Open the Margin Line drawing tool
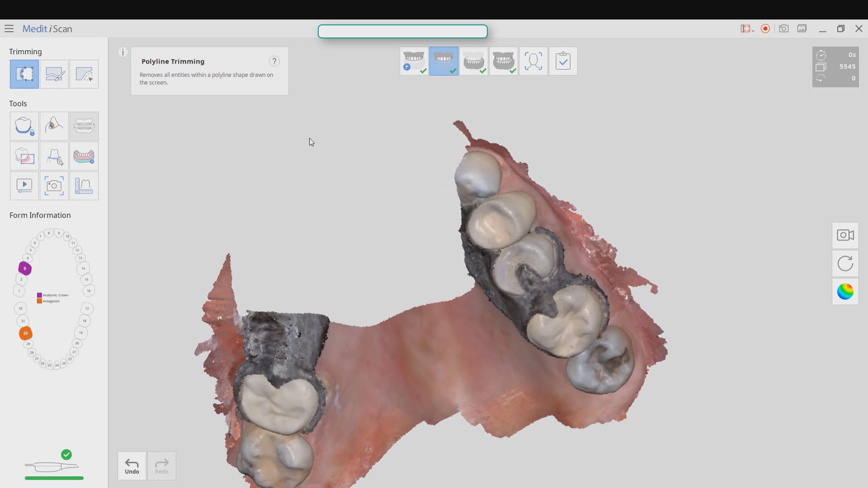868x488 pixels. [54, 156]
